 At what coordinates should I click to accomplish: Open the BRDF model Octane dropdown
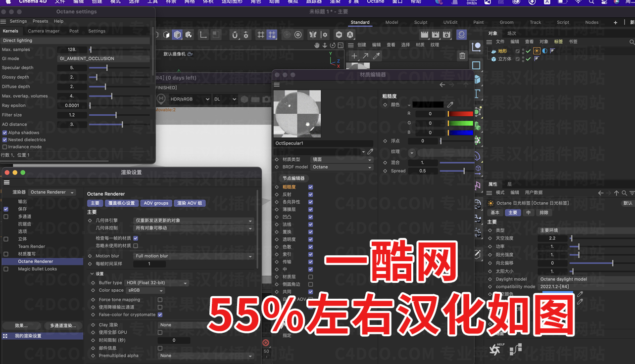coord(342,167)
